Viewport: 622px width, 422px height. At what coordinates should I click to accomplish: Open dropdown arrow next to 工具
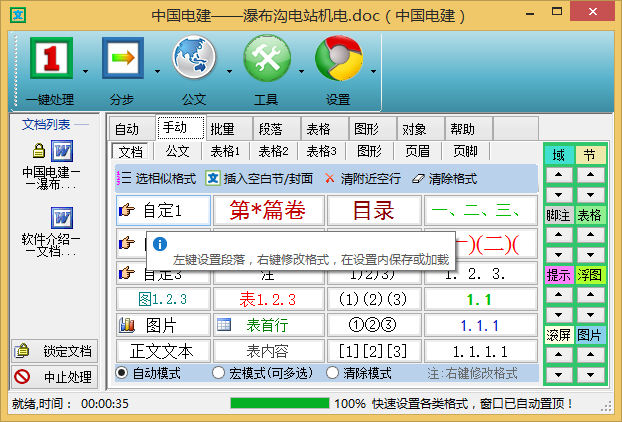coord(301,72)
